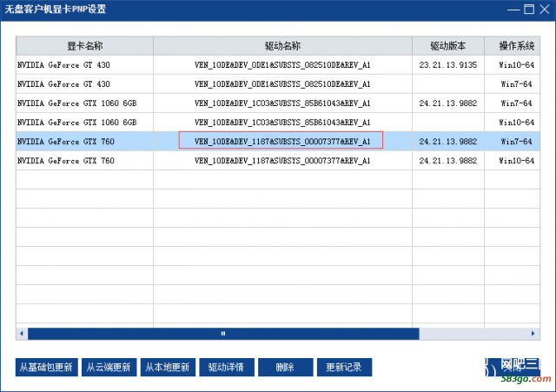The width and height of the screenshot is (556, 392).
Task: Click driver name DEV_0DE1 in Win10-64 row
Action: pos(282,65)
